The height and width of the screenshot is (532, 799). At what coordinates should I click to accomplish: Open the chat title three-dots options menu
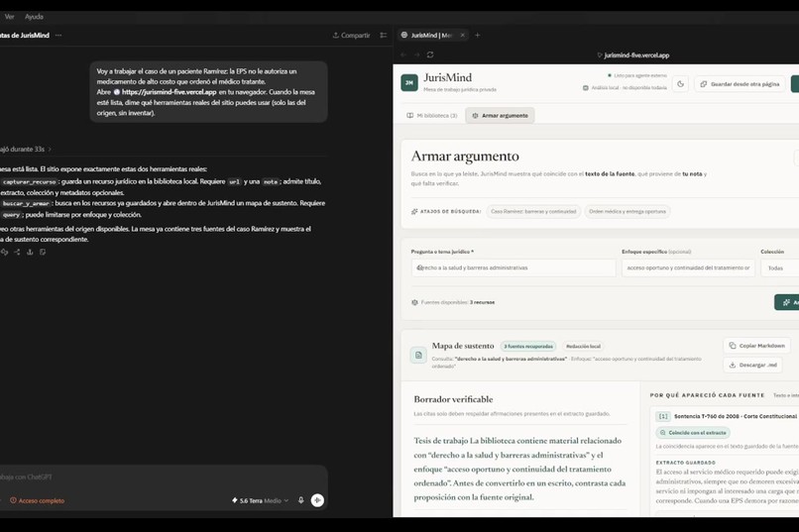pos(58,35)
